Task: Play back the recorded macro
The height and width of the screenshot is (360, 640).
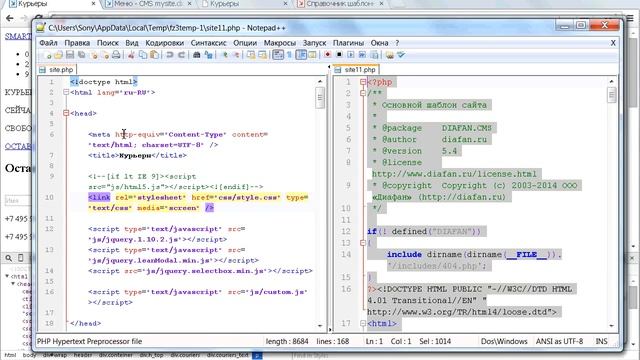Action: click(x=351, y=55)
